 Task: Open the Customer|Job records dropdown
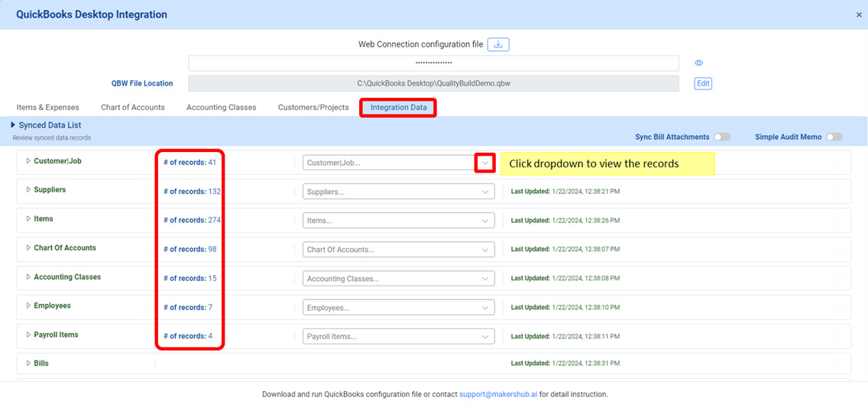[485, 163]
